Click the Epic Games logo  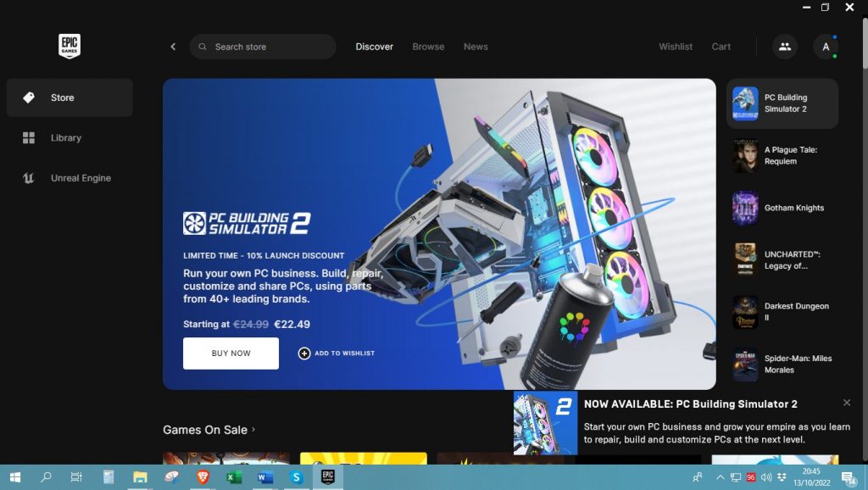(x=70, y=46)
